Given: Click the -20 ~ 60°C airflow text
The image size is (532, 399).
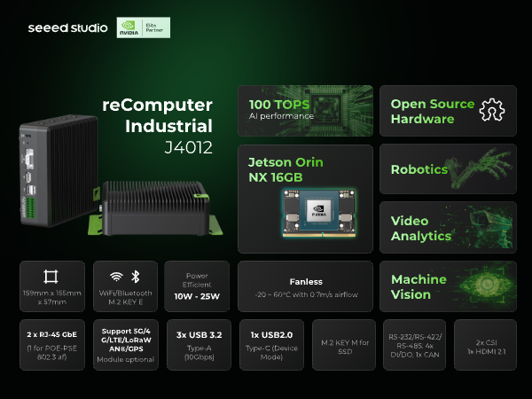Looking at the screenshot, I should tap(306, 294).
